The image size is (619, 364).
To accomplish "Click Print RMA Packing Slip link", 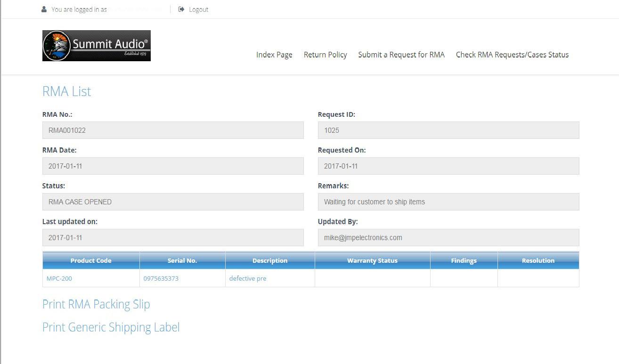I will point(96,304).
